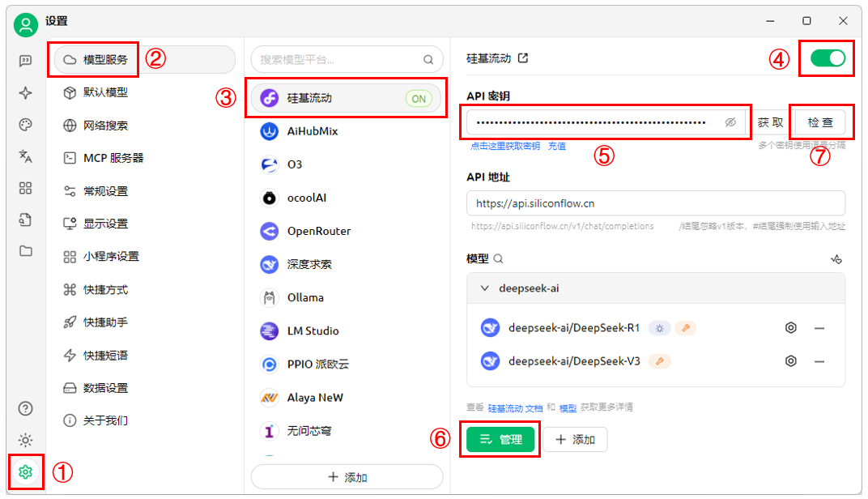
Task: Click the search icon next to 模型 heading
Action: 498,258
